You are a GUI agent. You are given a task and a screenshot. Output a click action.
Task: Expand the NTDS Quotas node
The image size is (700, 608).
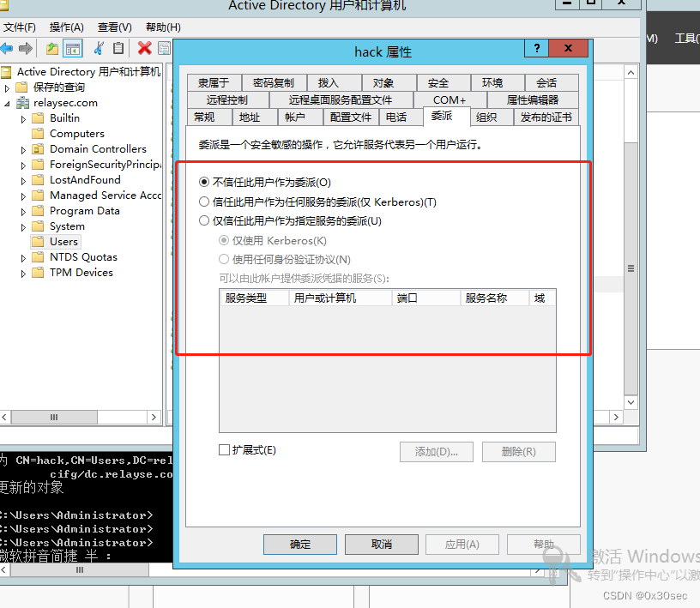pos(23,258)
